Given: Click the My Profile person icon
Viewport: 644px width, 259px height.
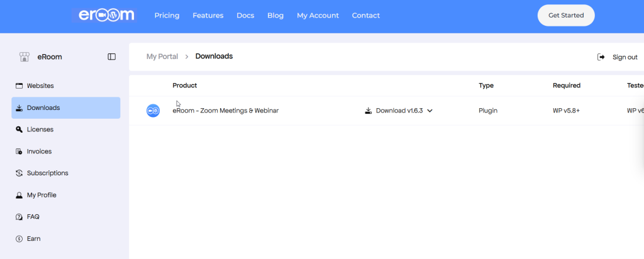Looking at the screenshot, I should 19,195.
